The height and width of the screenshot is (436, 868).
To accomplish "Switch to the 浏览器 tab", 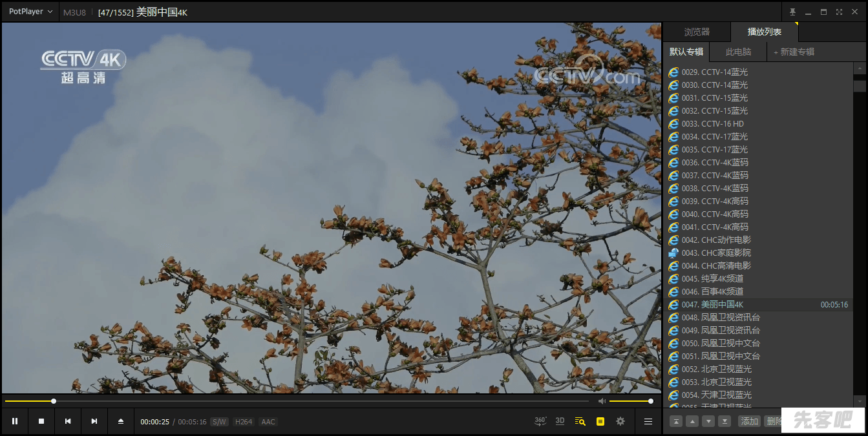I will (697, 32).
